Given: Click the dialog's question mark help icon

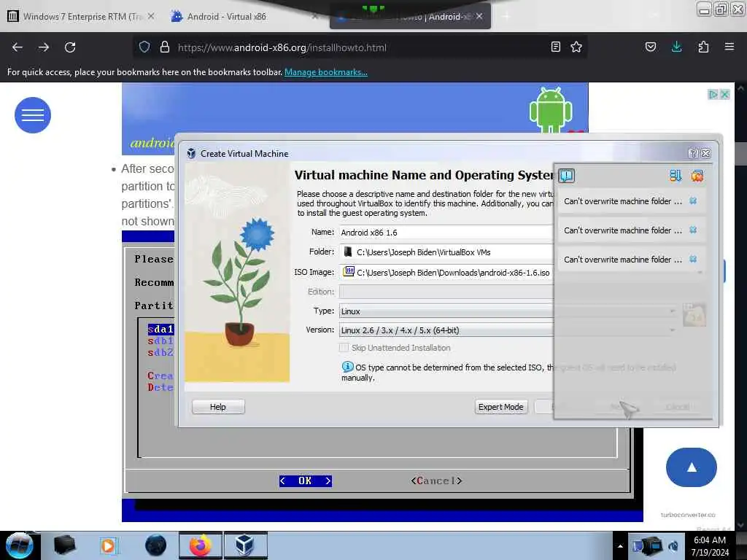Looking at the screenshot, I should tap(693, 153).
